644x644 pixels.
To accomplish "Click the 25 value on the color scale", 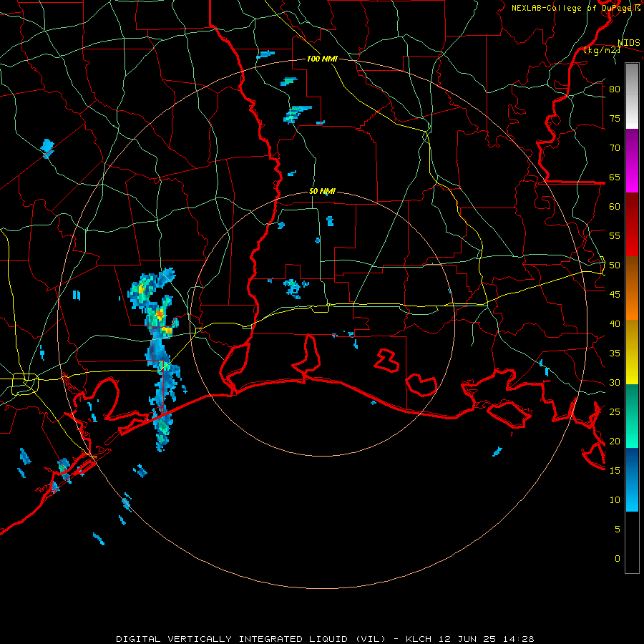I will (615, 412).
